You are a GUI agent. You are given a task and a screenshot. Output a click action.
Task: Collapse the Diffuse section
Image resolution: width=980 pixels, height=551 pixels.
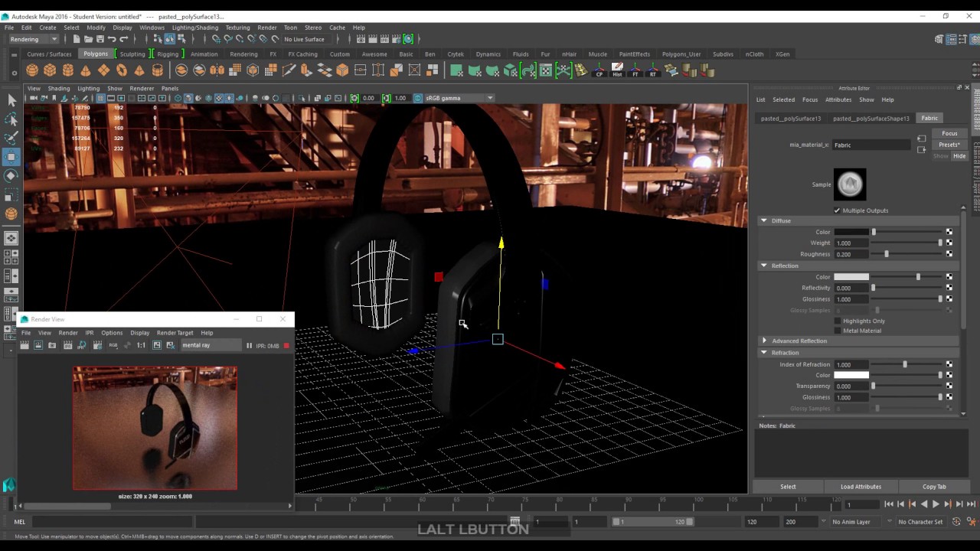coord(763,220)
